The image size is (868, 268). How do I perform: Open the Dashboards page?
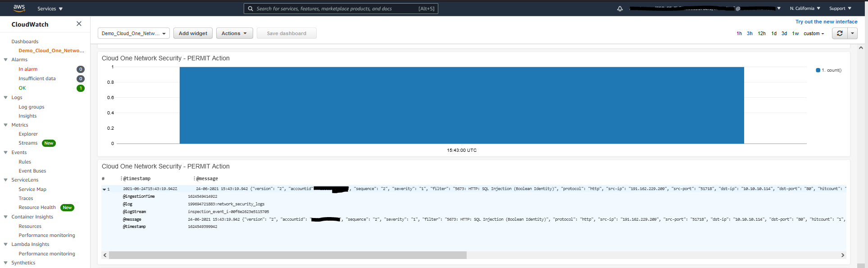[25, 41]
